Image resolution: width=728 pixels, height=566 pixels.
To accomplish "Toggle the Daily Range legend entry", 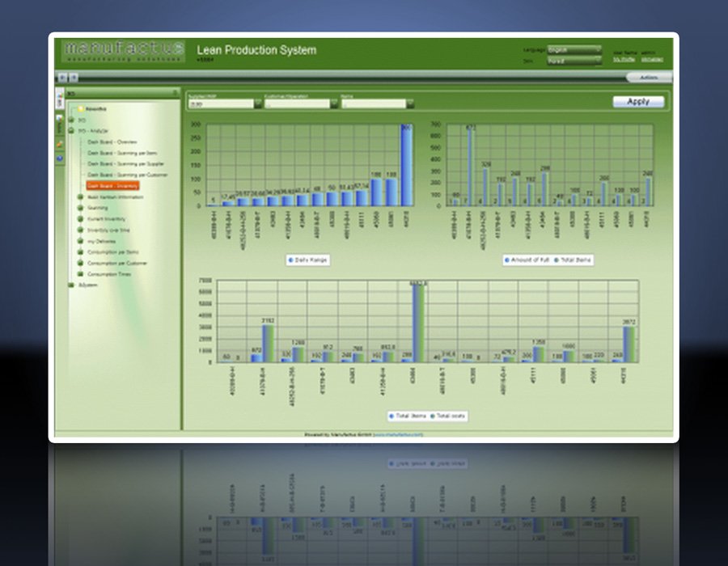I will [308, 260].
